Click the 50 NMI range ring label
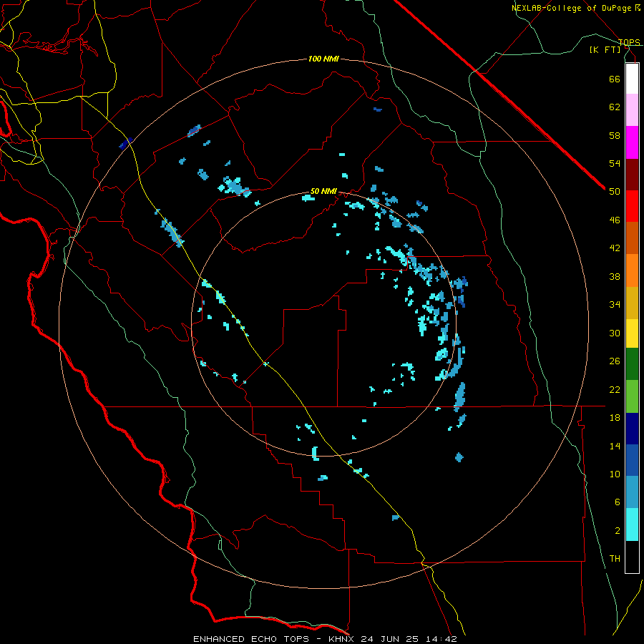 point(323,191)
